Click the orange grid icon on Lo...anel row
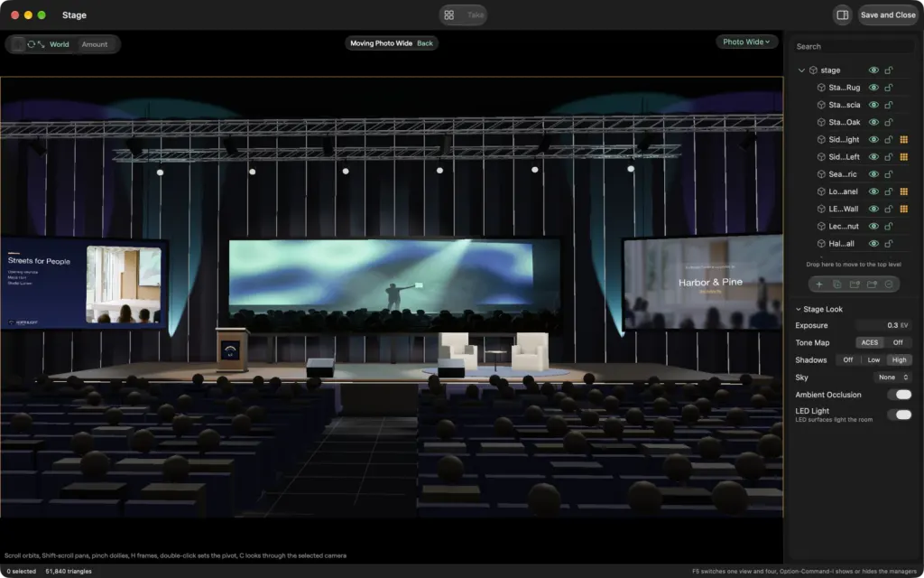Viewport: 924px width, 578px height. (x=904, y=191)
